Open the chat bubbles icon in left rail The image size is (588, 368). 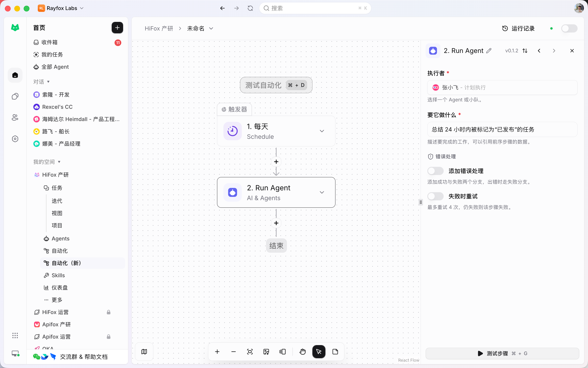click(15, 96)
